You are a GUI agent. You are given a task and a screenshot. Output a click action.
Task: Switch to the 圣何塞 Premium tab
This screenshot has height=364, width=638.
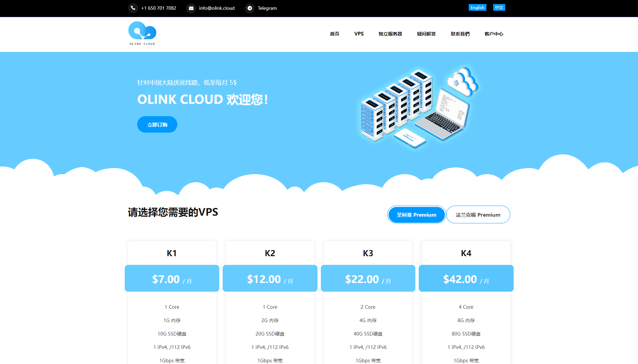(x=416, y=215)
